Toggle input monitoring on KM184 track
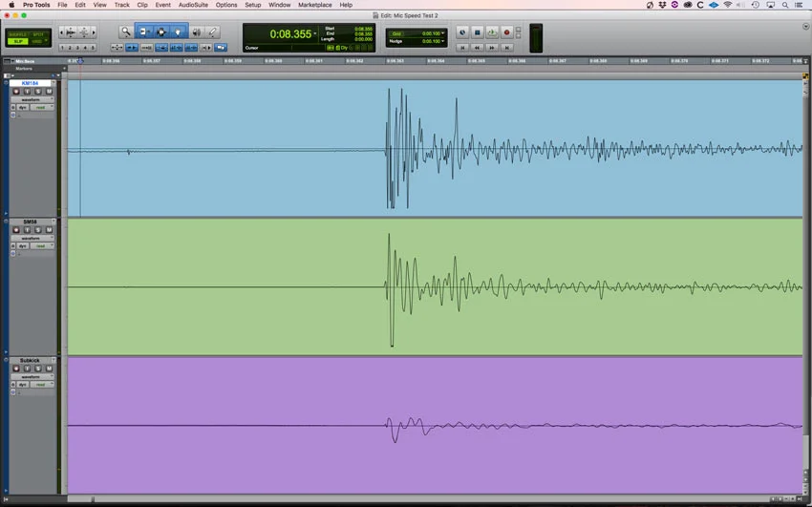The image size is (812, 507). (x=27, y=92)
